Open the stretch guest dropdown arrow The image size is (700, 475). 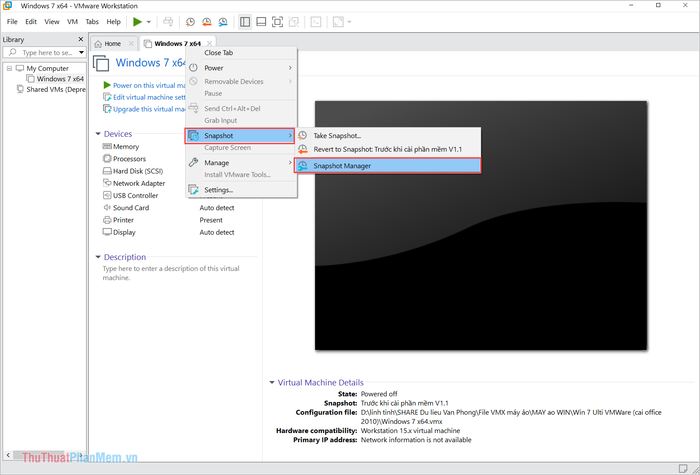[x=349, y=22]
